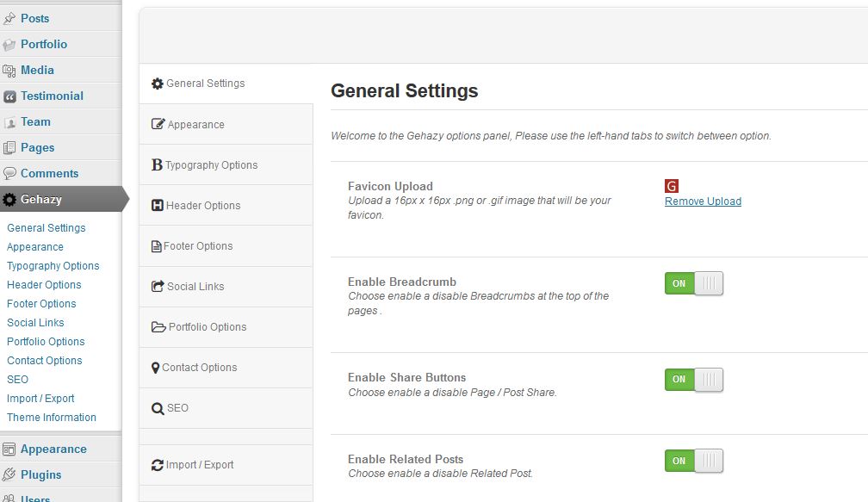Turn off Enable Related Posts toggle
Viewport: 868px width, 502px height.
[693, 461]
